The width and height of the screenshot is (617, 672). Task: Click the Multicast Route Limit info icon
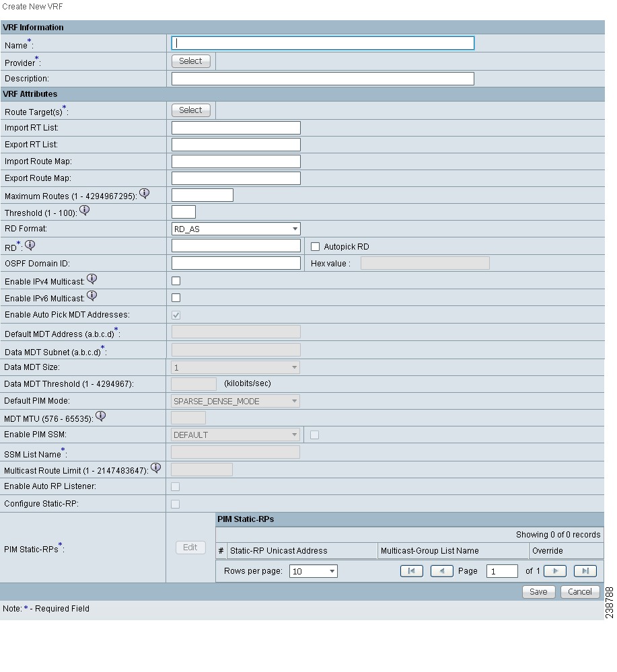point(155,468)
